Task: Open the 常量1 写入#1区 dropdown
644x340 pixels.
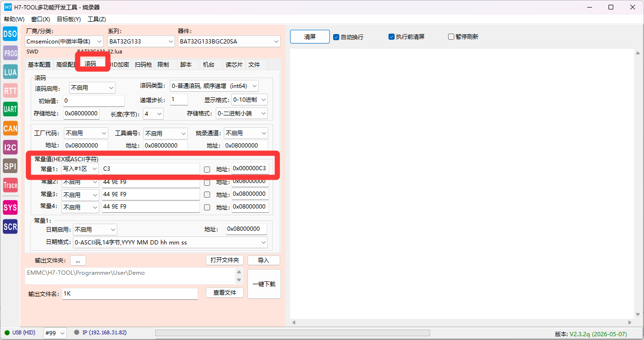Action: tap(80, 169)
